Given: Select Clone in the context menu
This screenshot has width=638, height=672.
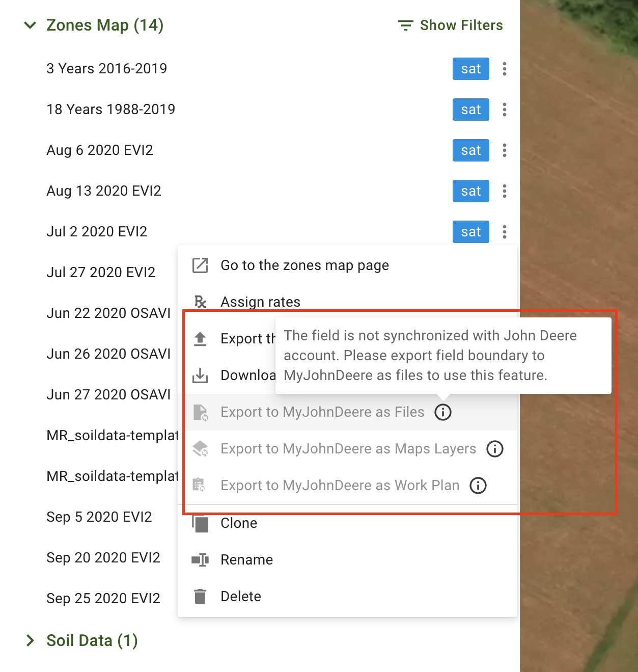Looking at the screenshot, I should click(238, 523).
